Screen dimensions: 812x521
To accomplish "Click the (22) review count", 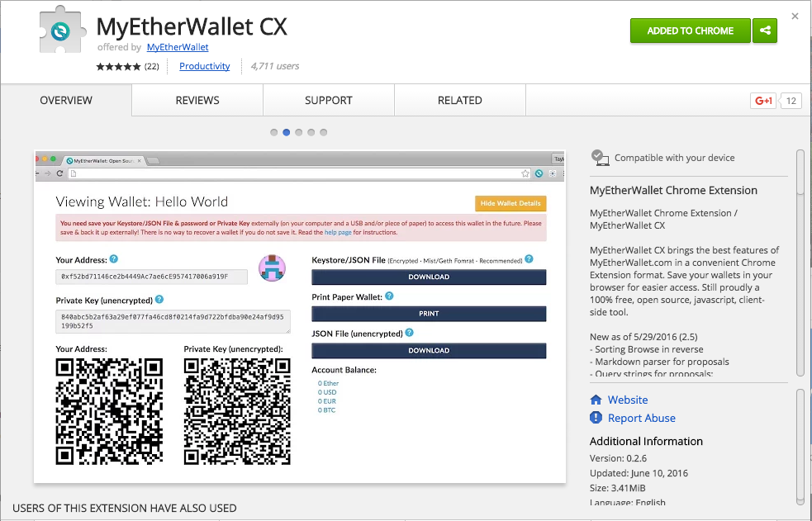I will [x=152, y=66].
